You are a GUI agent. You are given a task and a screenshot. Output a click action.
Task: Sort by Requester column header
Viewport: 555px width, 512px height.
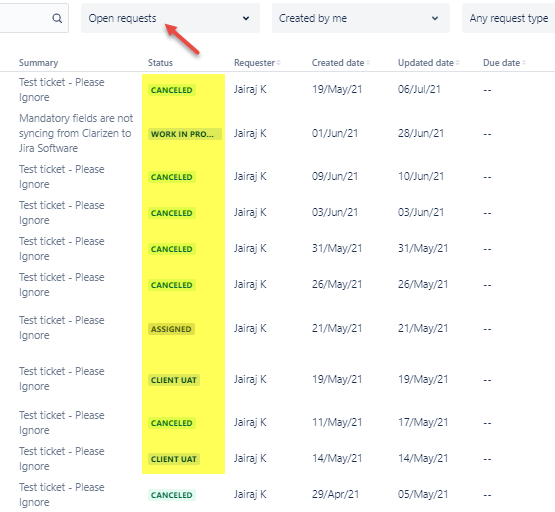257,63
